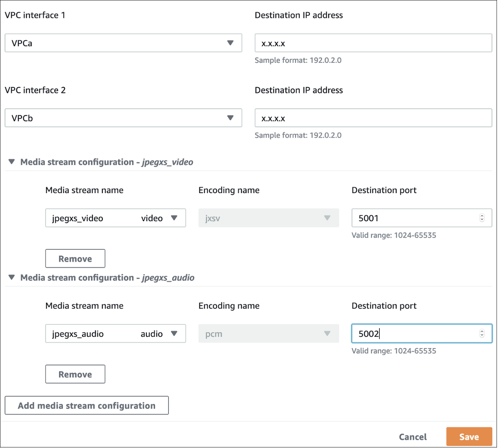Click the disabled pcm encoding name dropdown
498x448 pixels.
(x=268, y=334)
